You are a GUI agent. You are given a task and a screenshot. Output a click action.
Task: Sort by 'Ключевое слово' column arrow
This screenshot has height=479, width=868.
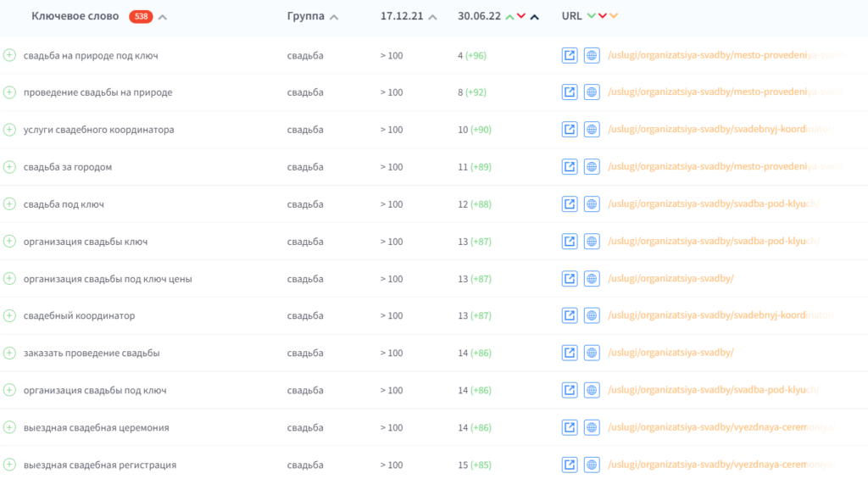162,17
